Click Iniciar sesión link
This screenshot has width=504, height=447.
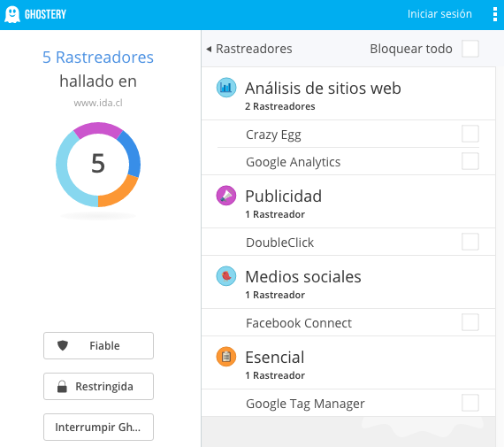(x=439, y=14)
